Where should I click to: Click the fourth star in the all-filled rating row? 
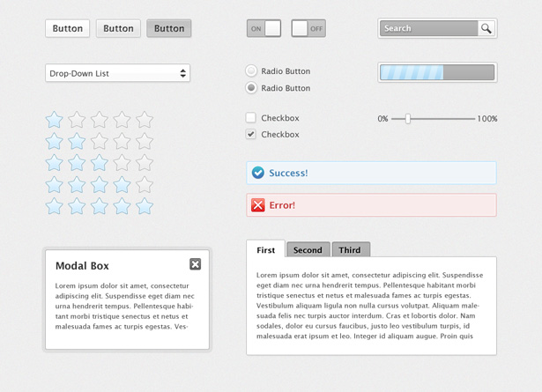tap(122, 206)
